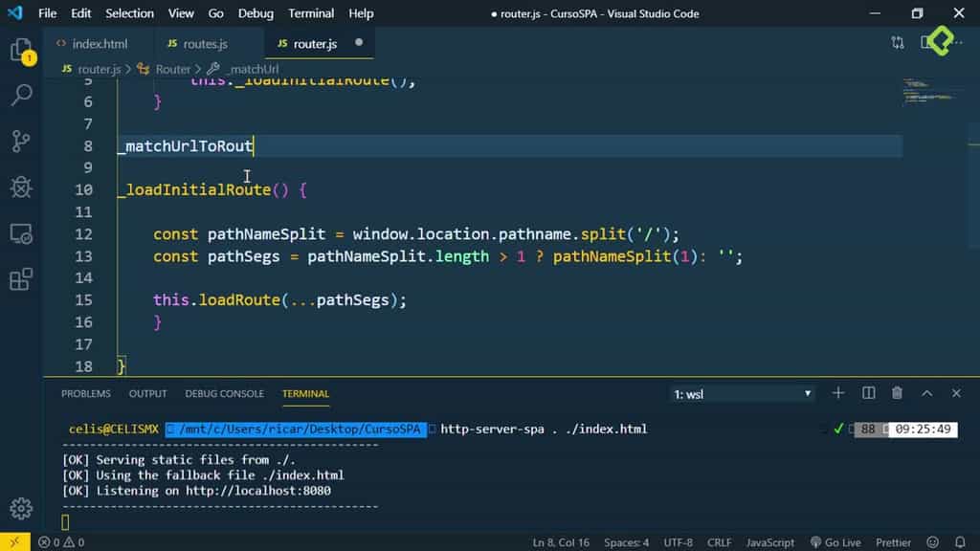Open the Debug view (bug icon)

[21, 187]
